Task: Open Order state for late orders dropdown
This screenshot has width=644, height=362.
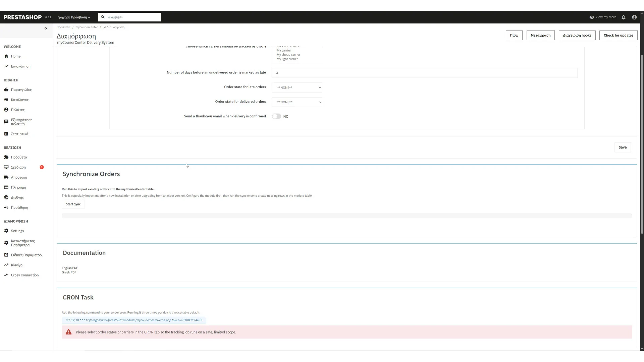Action: [297, 87]
